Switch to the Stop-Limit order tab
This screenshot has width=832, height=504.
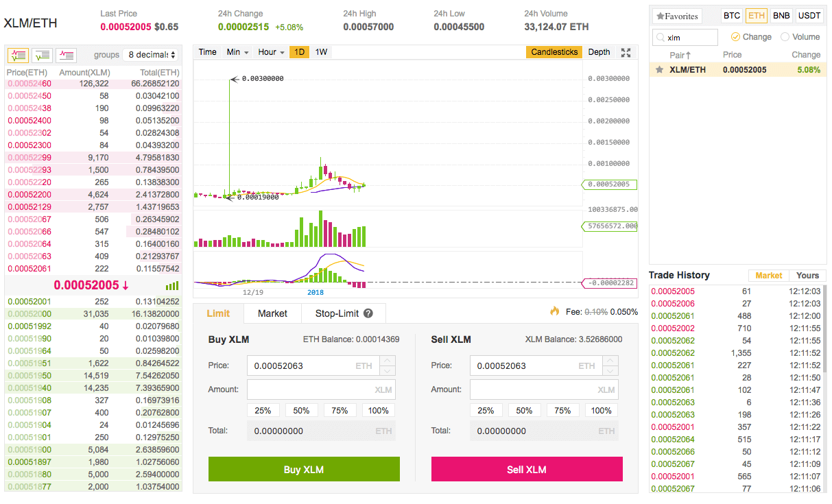[x=337, y=313]
